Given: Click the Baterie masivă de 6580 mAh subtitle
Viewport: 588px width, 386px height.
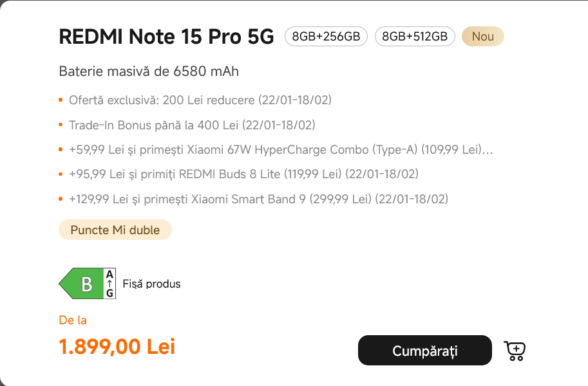Looking at the screenshot, I should pyautogui.click(x=149, y=71).
